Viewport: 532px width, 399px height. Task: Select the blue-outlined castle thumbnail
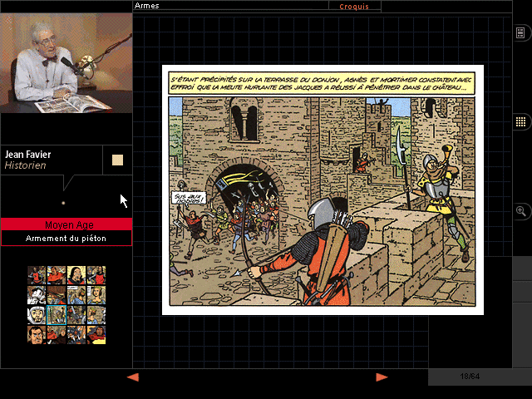point(57,315)
